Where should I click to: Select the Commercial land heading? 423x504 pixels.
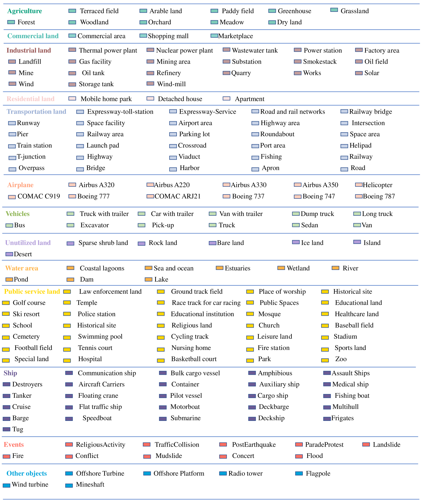coord(33,36)
